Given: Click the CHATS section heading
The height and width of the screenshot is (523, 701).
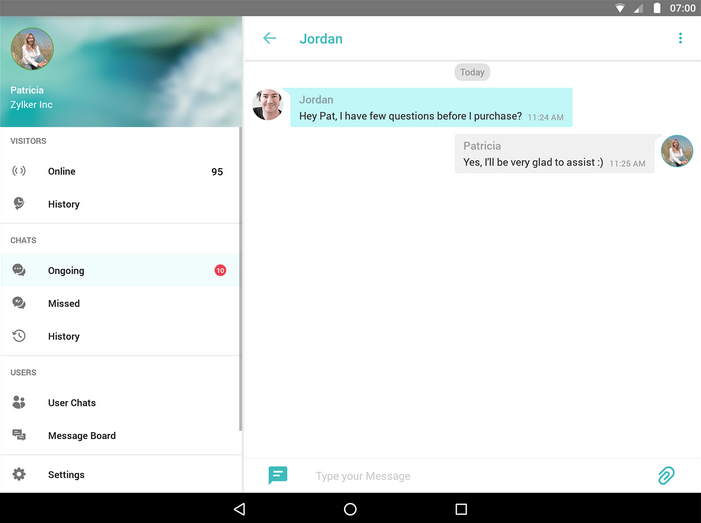Looking at the screenshot, I should click(23, 240).
